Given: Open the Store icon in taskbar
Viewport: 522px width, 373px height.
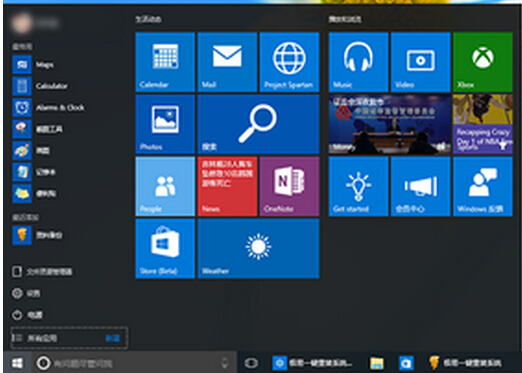Looking at the screenshot, I should click(406, 363).
